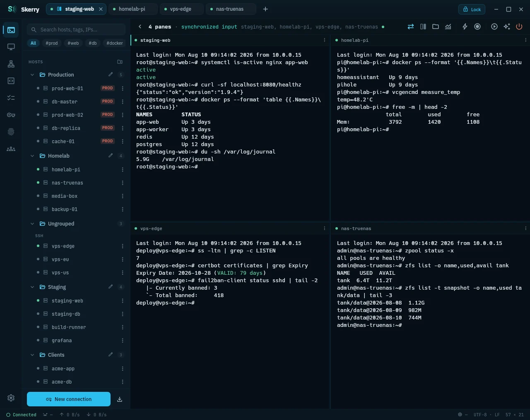Open more options for prod-web-02
The image size is (530, 420).
coord(123,115)
